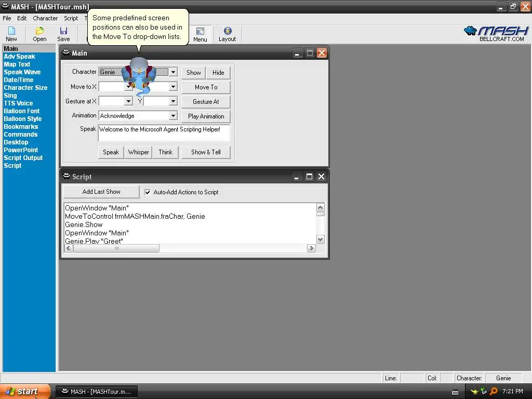Open Bookmarks sidebar item
The width and height of the screenshot is (532, 399).
pos(21,127)
